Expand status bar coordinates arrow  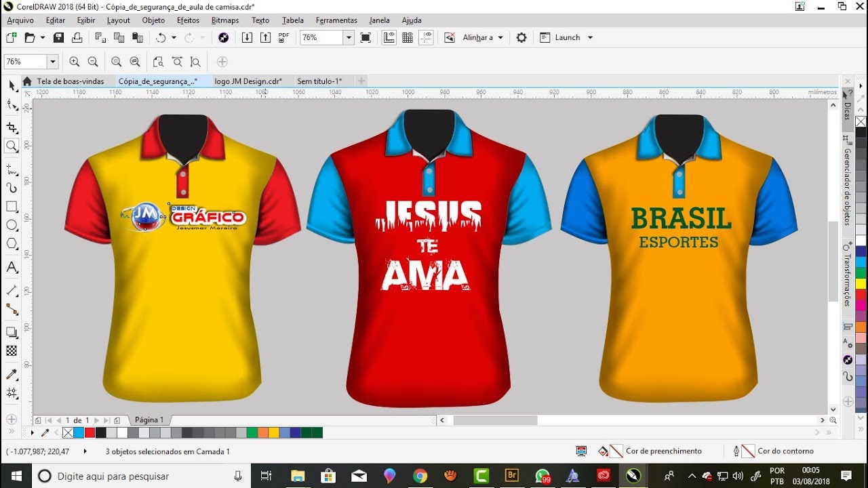[85, 451]
